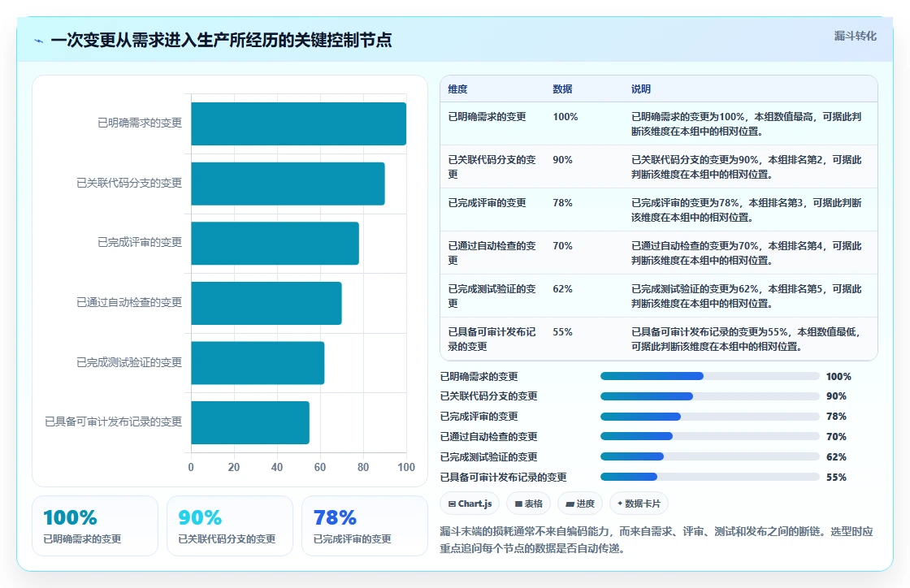Click the footnote paragraph starting 漏斗末端的损耗

(x=656, y=539)
